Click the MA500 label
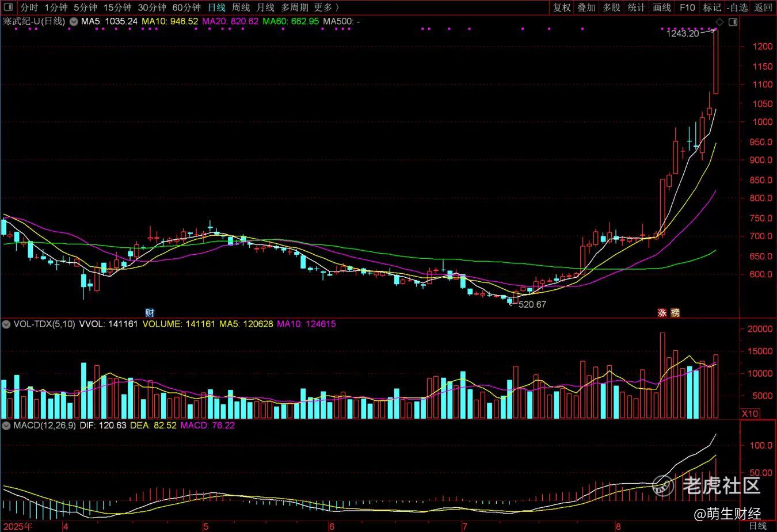This screenshot has height=532, width=777. 341,21
